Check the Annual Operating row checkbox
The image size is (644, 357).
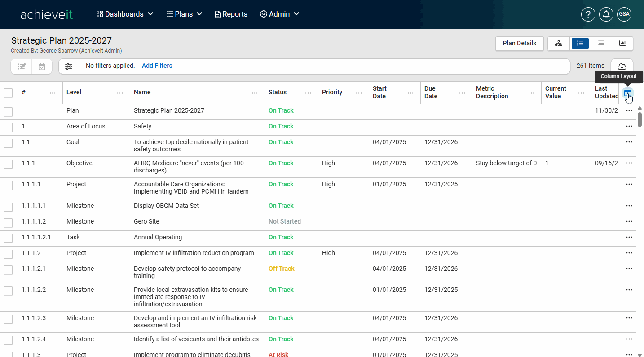[x=8, y=238]
